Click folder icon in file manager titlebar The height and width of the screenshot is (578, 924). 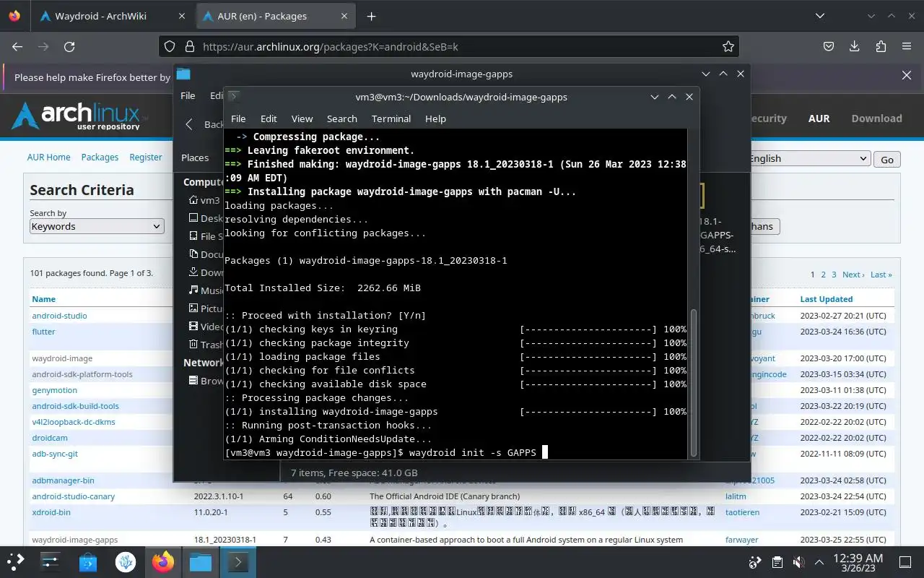[183, 74]
